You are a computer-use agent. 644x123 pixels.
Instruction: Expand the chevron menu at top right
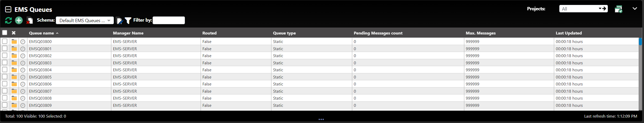tap(635, 8)
